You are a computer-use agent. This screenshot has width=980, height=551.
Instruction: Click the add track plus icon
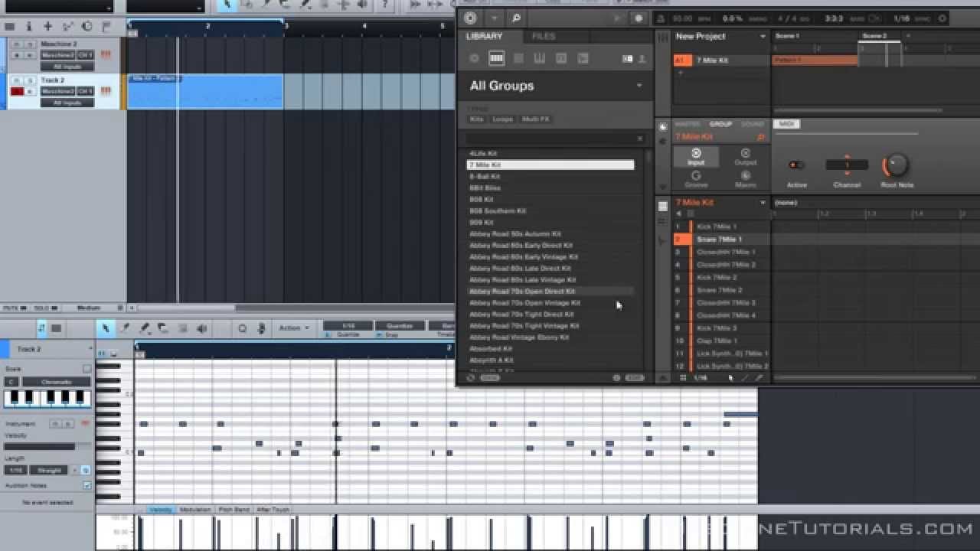[47, 26]
